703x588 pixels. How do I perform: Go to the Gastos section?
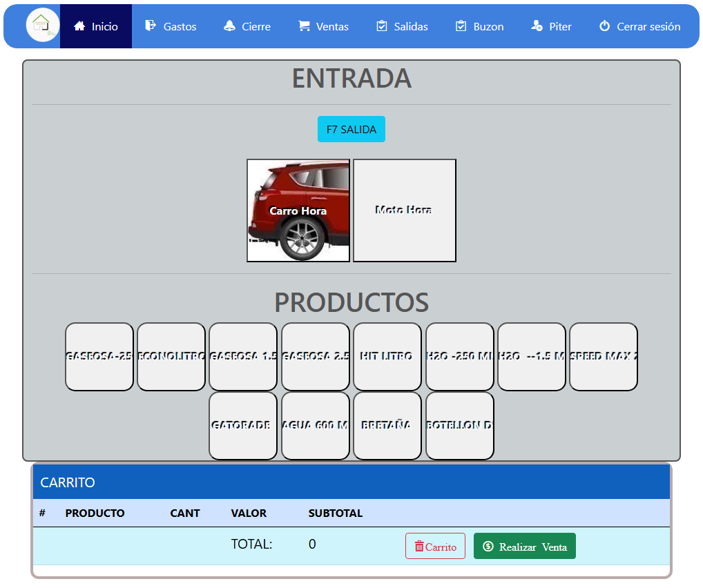coord(171,26)
